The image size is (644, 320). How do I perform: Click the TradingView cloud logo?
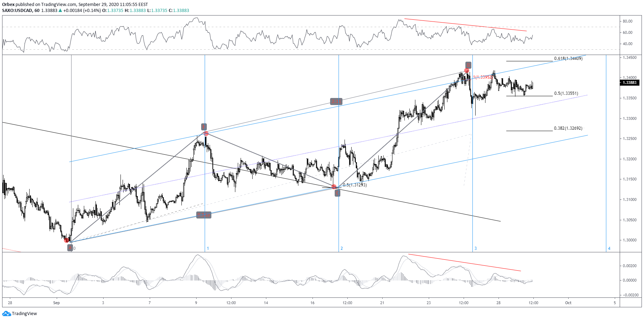(6, 313)
